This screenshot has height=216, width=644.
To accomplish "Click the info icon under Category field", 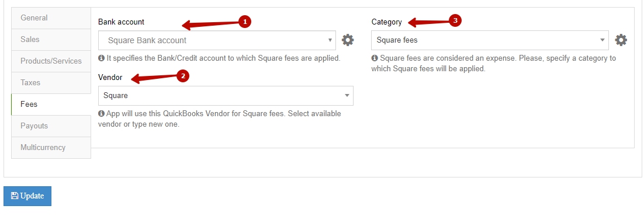I will [374, 58].
